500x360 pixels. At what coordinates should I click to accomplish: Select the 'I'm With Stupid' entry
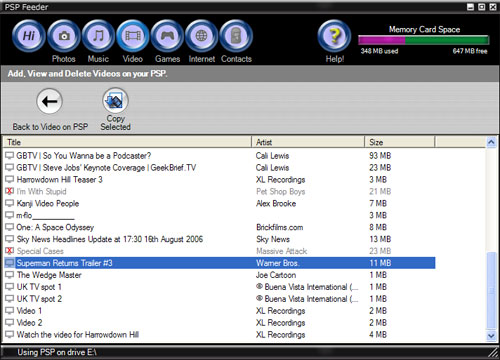[219, 191]
